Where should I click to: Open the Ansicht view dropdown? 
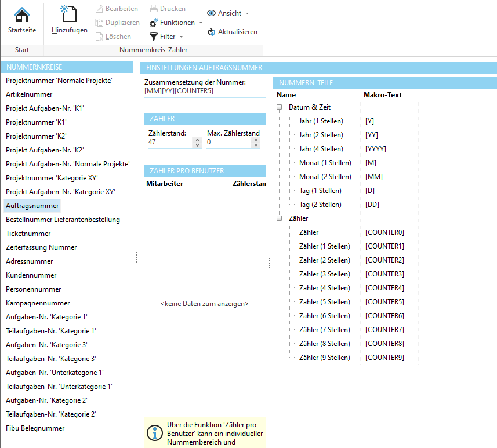(x=228, y=13)
